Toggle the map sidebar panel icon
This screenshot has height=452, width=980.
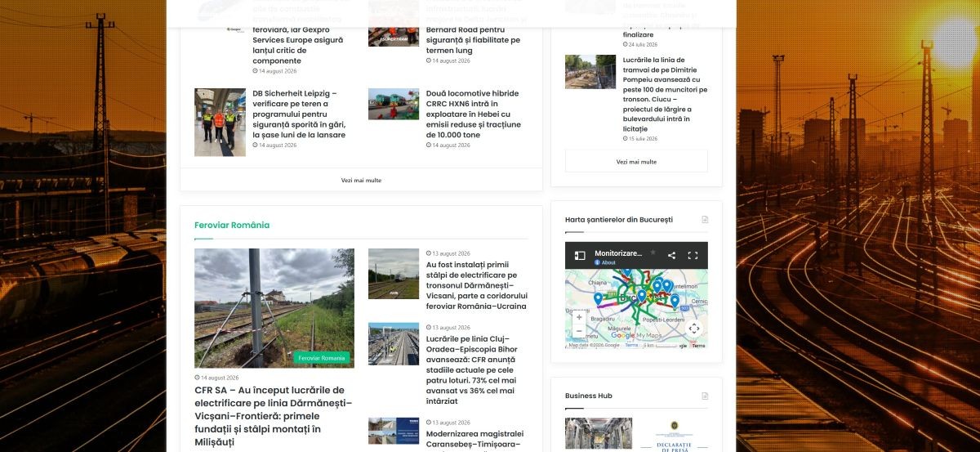pyautogui.click(x=580, y=256)
